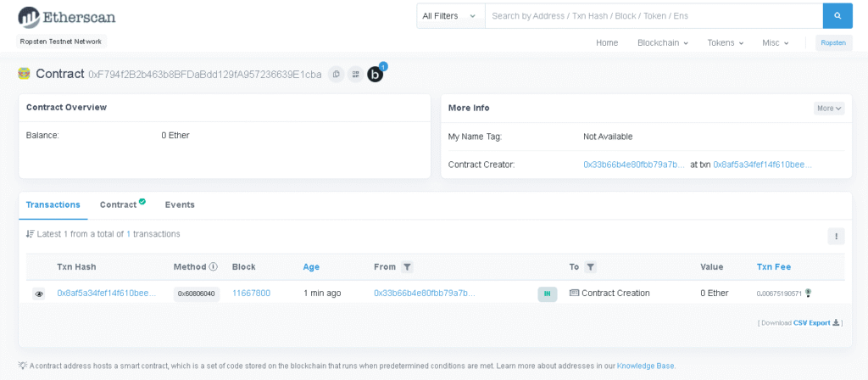The width and height of the screenshot is (868, 380).
Task: Open the Blockscan chat icon
Action: click(x=376, y=75)
